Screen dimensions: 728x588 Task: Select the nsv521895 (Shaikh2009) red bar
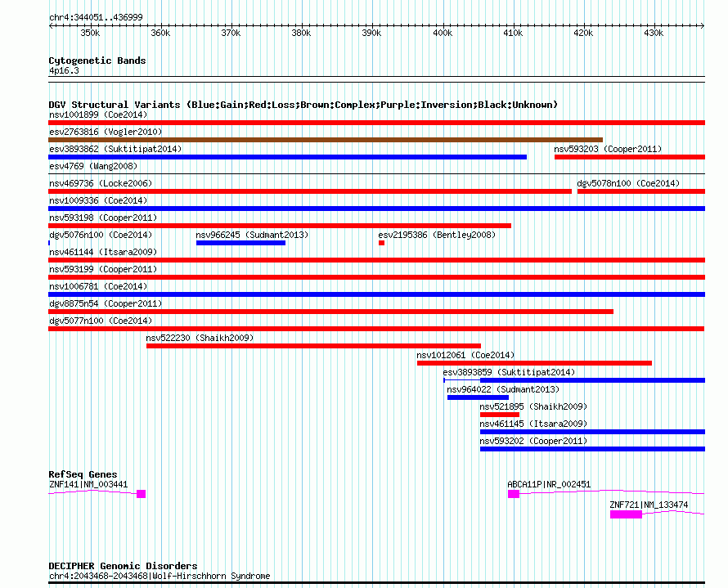click(x=500, y=415)
